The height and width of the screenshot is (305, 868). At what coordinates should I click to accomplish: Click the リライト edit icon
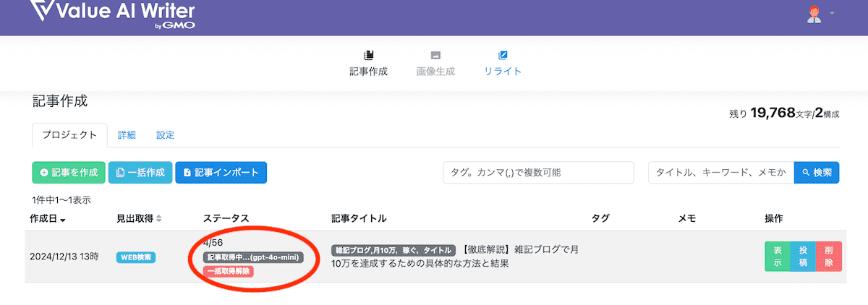tap(503, 55)
